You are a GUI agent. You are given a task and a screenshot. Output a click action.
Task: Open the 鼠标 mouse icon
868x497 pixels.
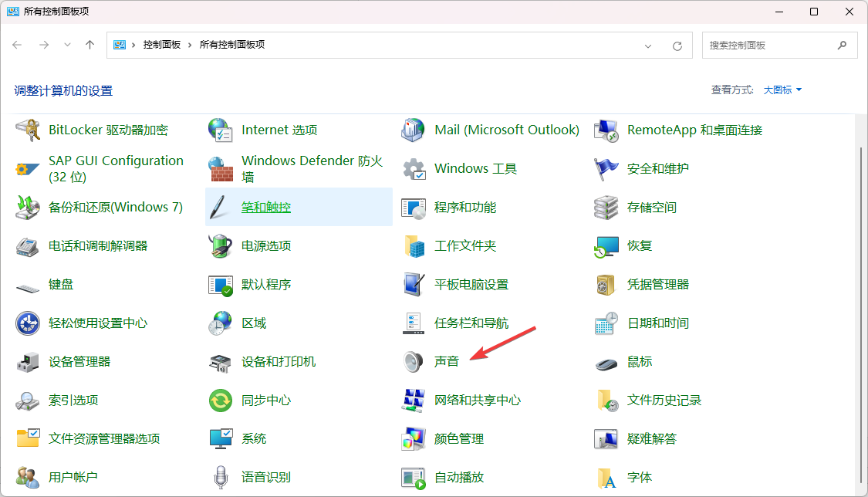coord(606,362)
